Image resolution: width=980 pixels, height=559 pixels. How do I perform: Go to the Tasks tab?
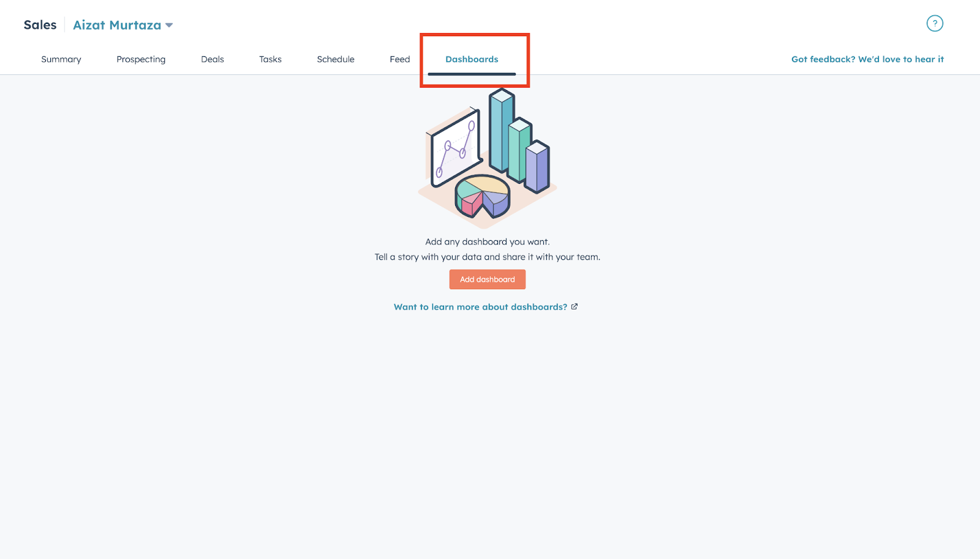[270, 59]
